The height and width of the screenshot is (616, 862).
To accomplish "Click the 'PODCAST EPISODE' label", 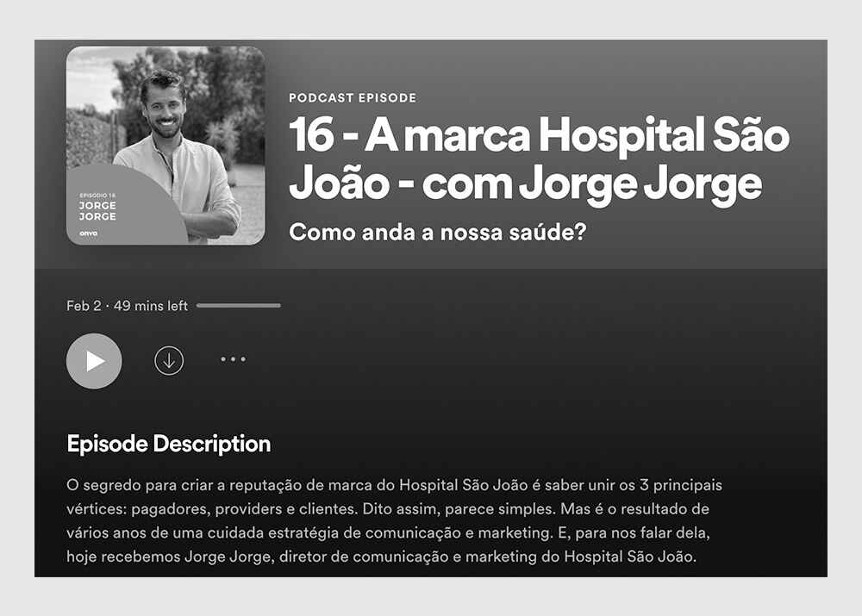I will point(353,98).
